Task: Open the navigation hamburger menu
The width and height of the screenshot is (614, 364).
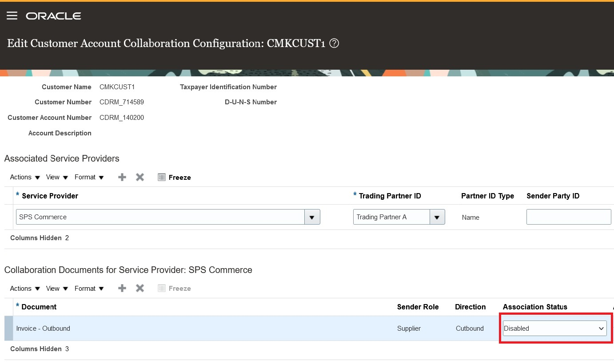Action: [12, 15]
